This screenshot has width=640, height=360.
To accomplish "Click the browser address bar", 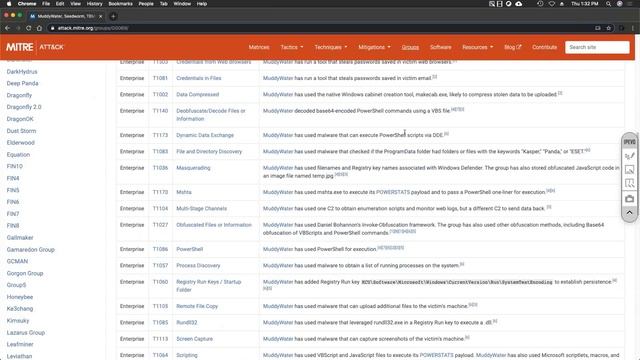I will [318, 28].
